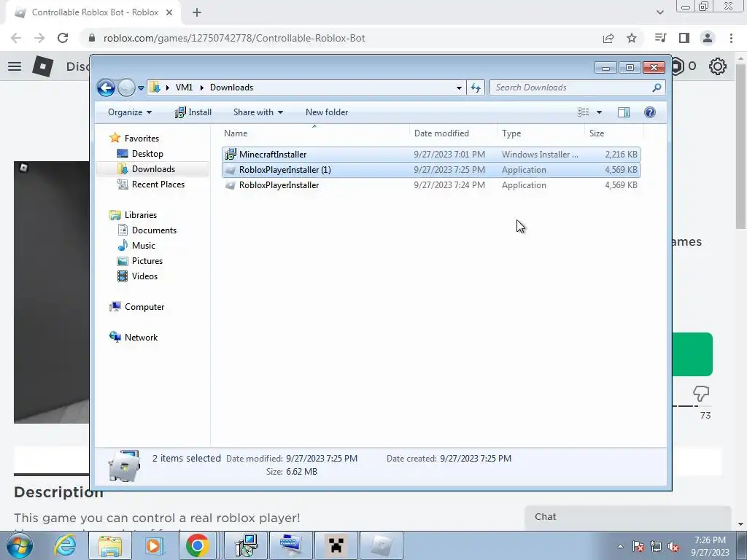Open the Windows Start menu
Screen dimensions: 747x560
pos(19,545)
